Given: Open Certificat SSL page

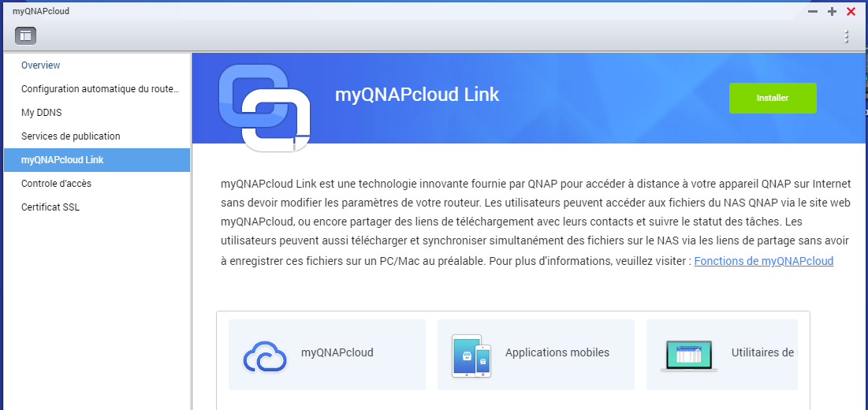Looking at the screenshot, I should pyautogui.click(x=50, y=207).
